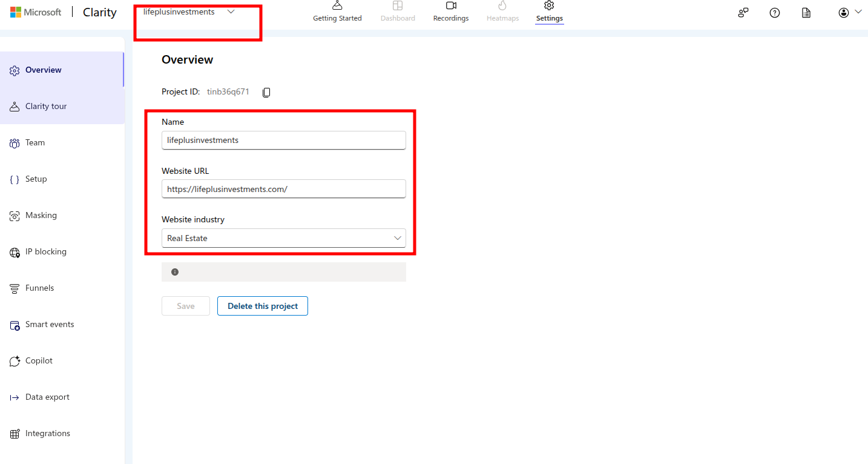Click the info icon below the industry field
The height and width of the screenshot is (464, 868).
(175, 272)
